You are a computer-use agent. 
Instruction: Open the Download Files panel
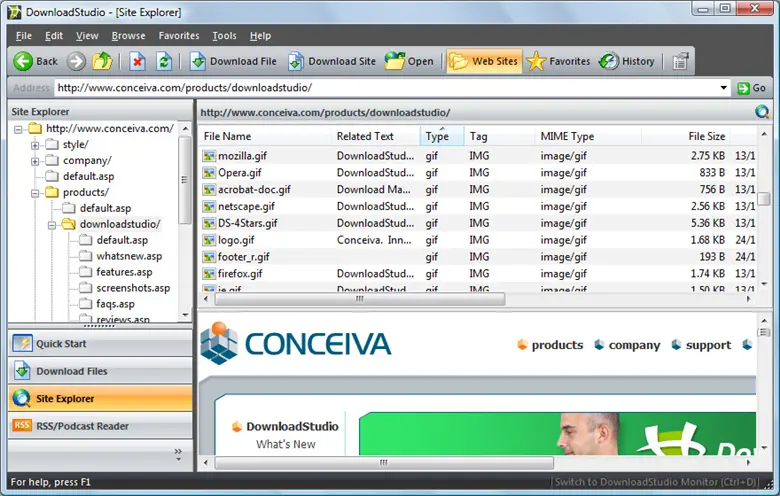tap(100, 371)
